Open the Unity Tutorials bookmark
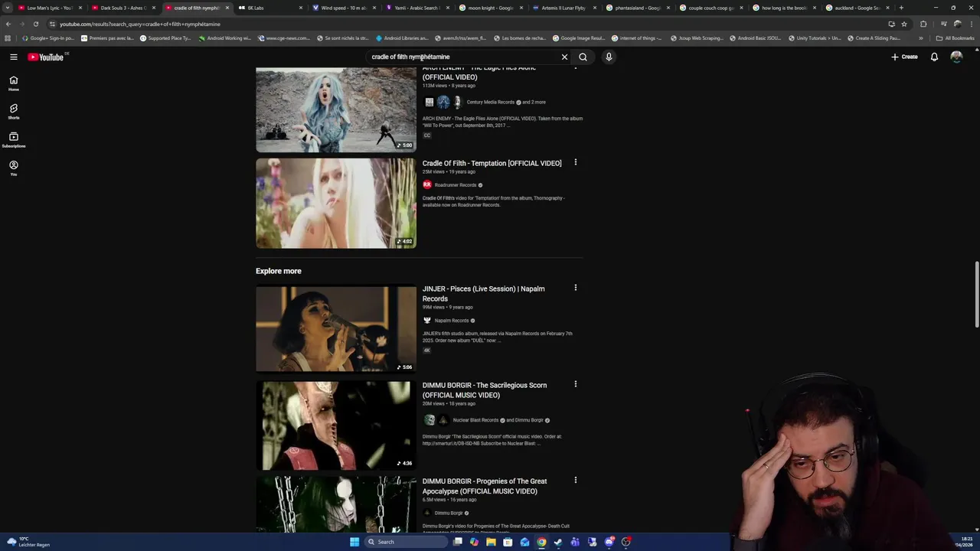Viewport: 980px width, 551px height. 814,37
